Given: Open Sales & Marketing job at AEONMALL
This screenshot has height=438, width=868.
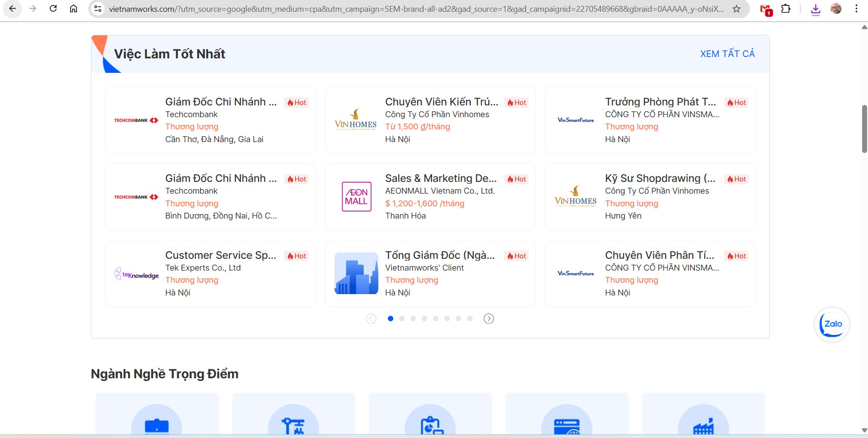Looking at the screenshot, I should [x=440, y=178].
